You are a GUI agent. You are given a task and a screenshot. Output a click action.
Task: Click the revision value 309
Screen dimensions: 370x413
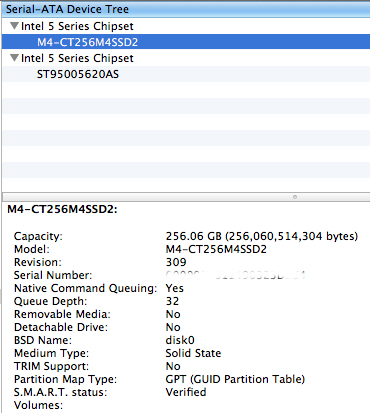tap(176, 262)
